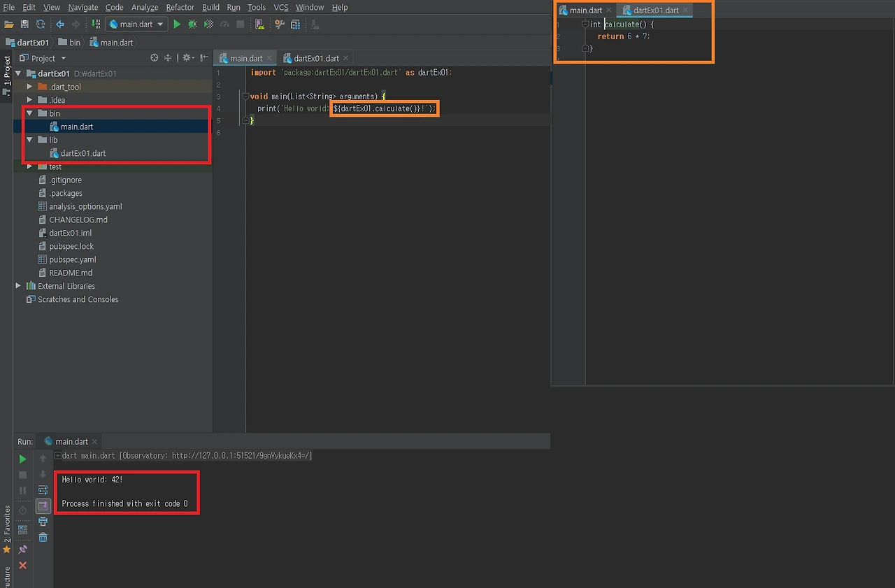
Task: Click the dartEx01 breadcrumb in navigation bar
Action: click(27, 43)
